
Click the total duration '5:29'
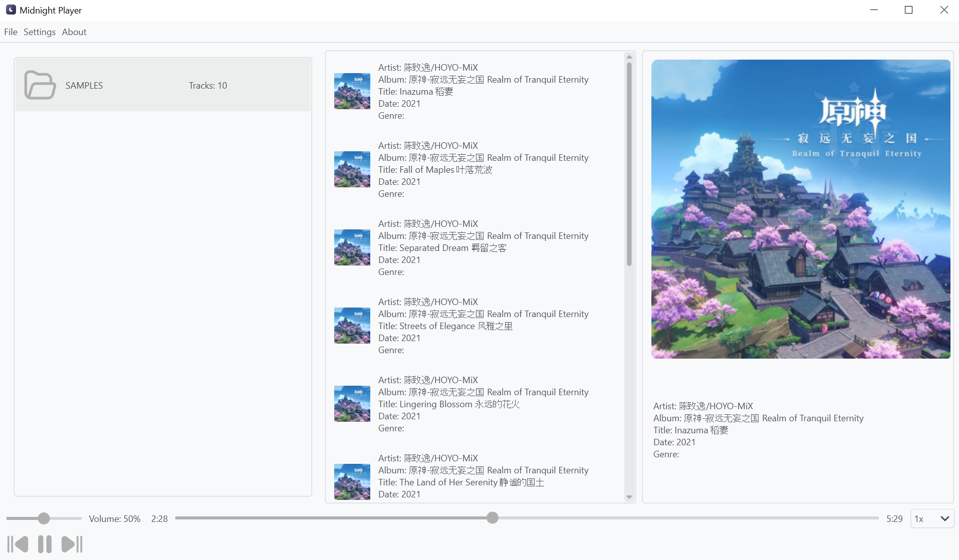[894, 519]
